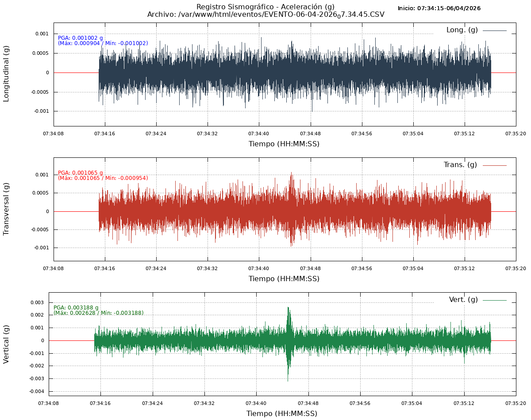Click the Vert. (g) legend line sample
531x420 pixels.
click(x=494, y=300)
